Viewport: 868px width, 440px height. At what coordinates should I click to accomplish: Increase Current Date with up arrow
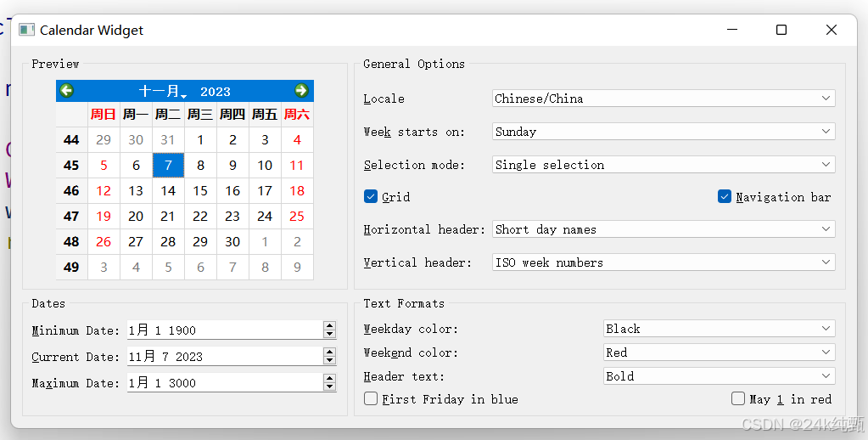click(x=329, y=352)
